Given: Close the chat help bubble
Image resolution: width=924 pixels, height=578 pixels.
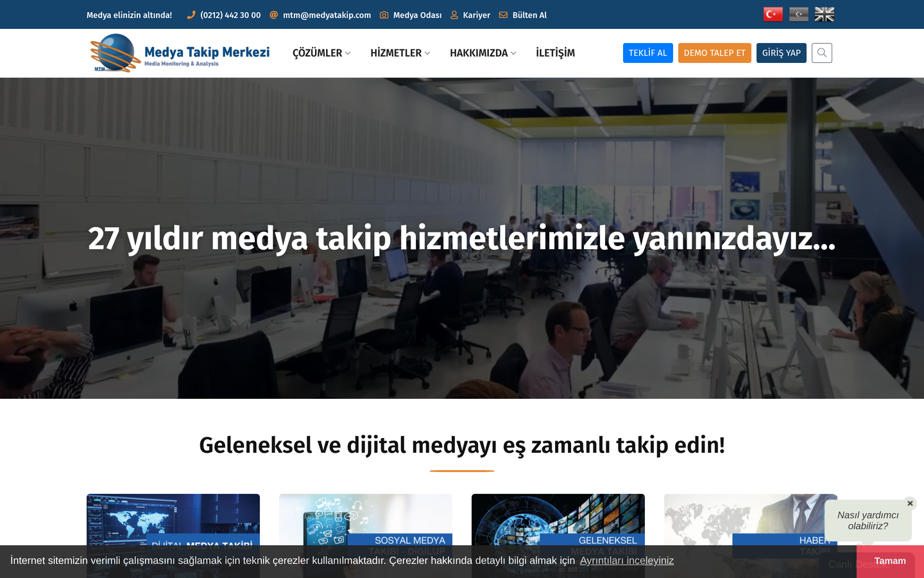Looking at the screenshot, I should pos(910,504).
